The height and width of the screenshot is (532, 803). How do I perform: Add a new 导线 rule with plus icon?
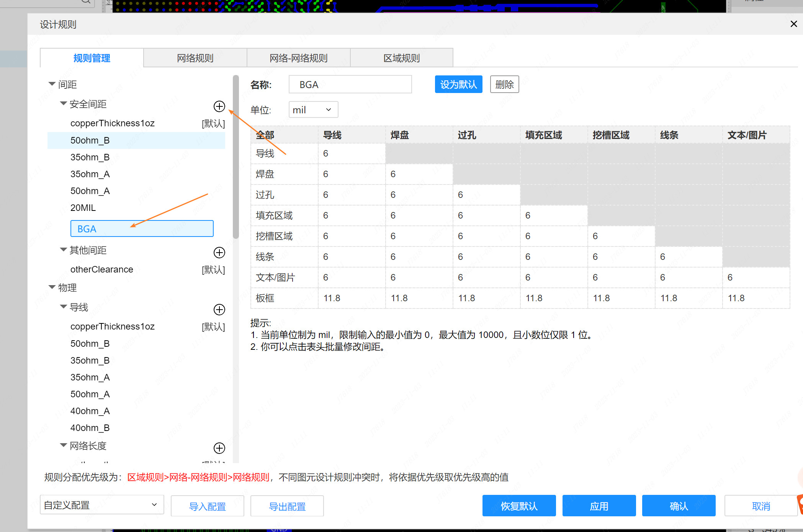point(219,310)
